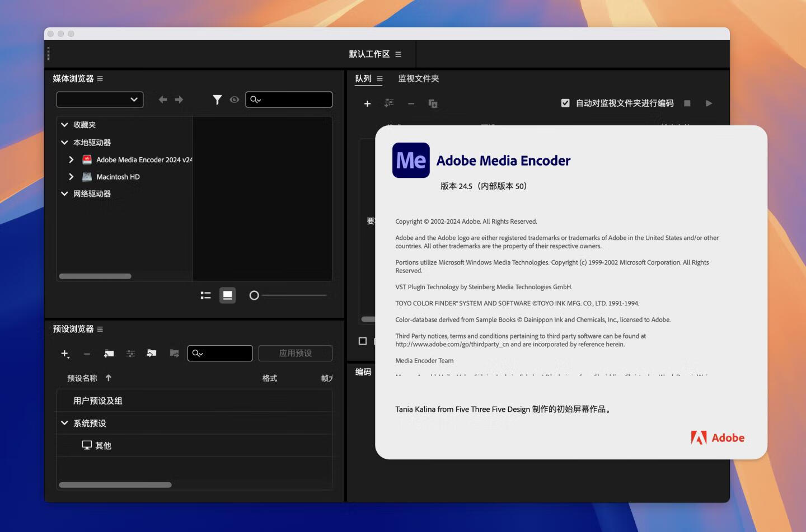The height and width of the screenshot is (532, 806).
Task: Open the 编码 encoding panel tab
Action: 363,372
